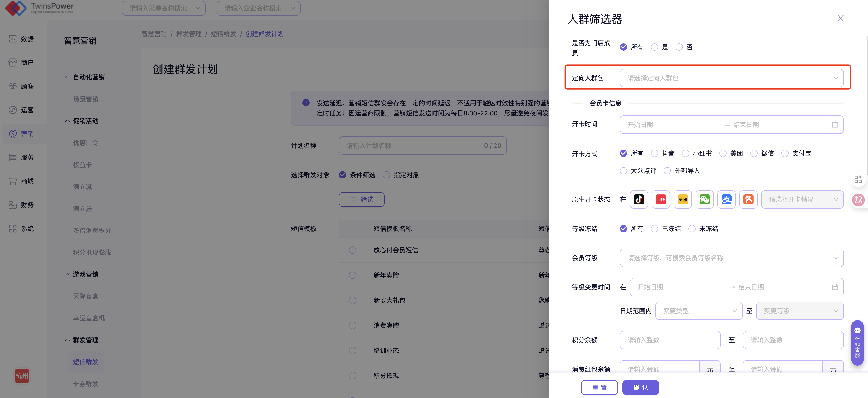Select the Xiaohongshu red platform icon
Viewport: 868px width, 398px height.
click(x=660, y=199)
